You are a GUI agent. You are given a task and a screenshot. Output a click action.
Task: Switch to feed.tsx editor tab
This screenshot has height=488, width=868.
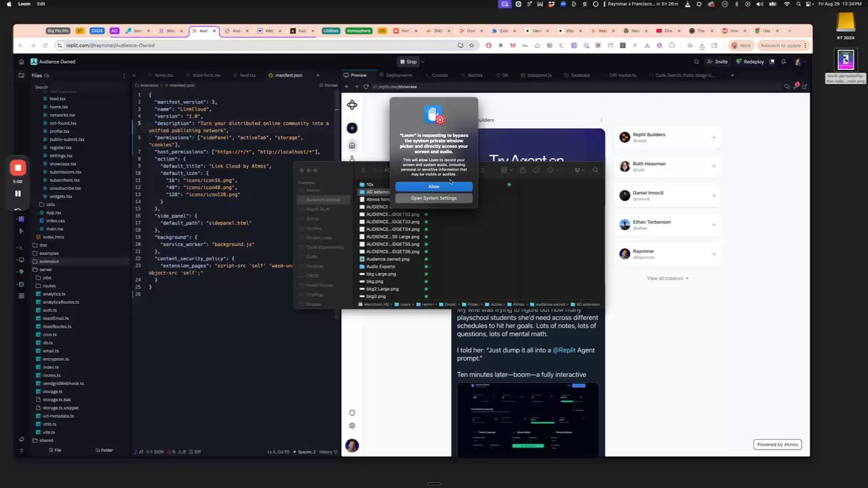(248, 75)
